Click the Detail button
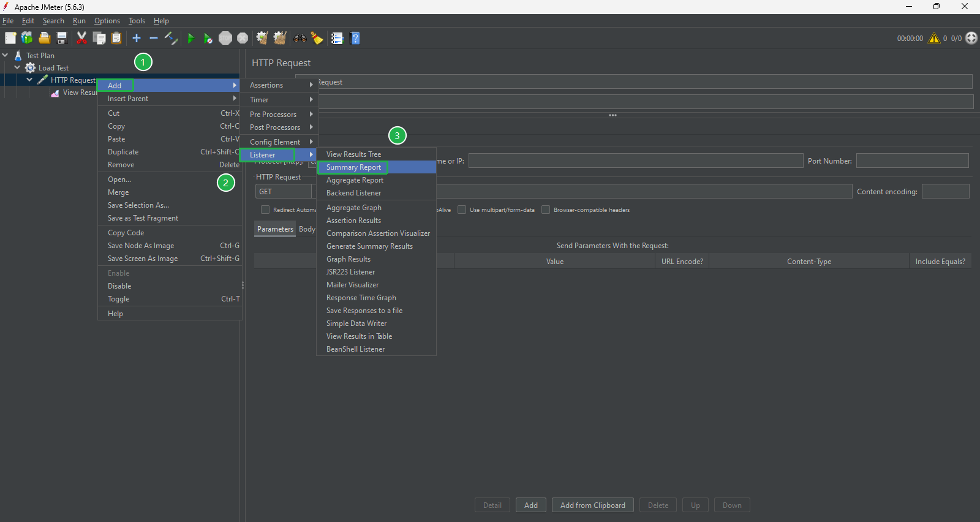The image size is (980, 522). [x=492, y=505]
